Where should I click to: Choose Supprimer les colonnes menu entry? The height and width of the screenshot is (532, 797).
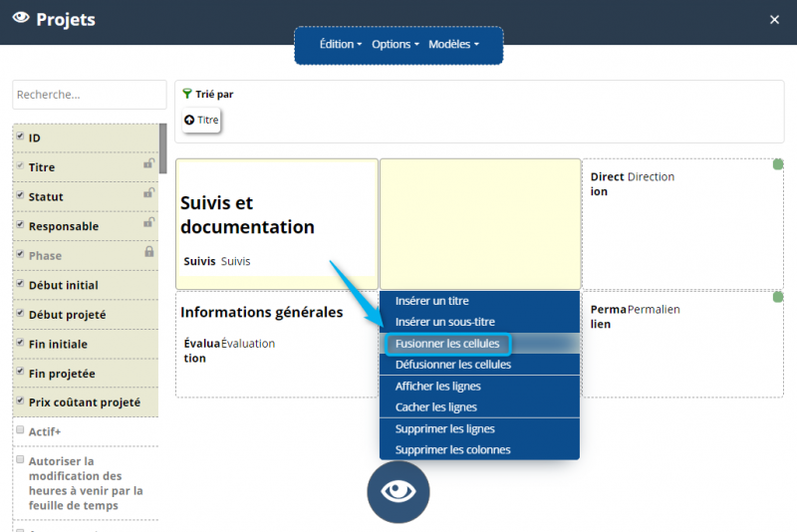point(452,449)
